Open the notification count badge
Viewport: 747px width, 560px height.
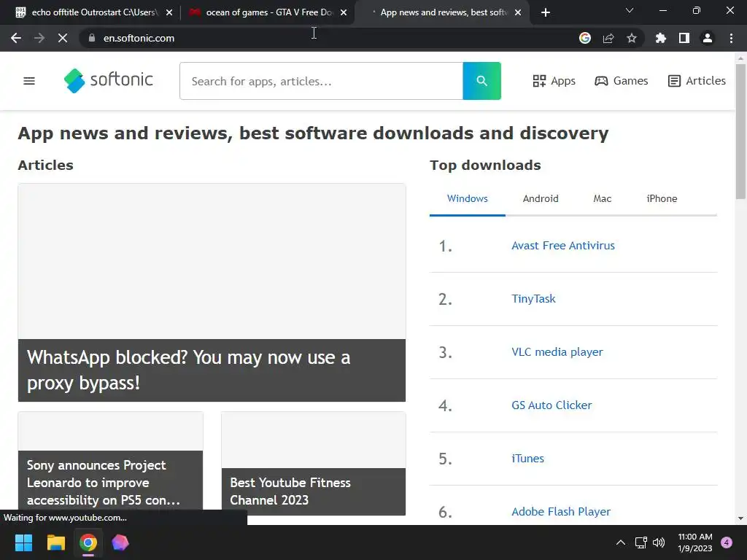point(727,542)
